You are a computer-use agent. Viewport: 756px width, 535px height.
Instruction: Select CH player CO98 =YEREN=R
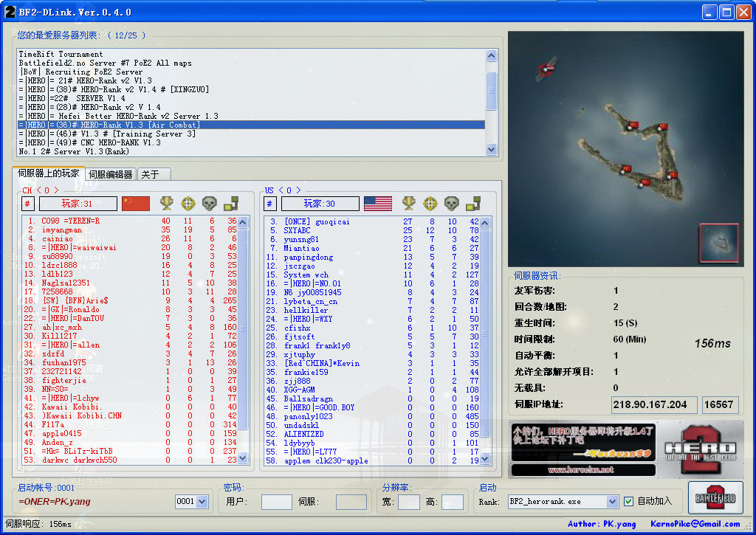click(x=130, y=221)
